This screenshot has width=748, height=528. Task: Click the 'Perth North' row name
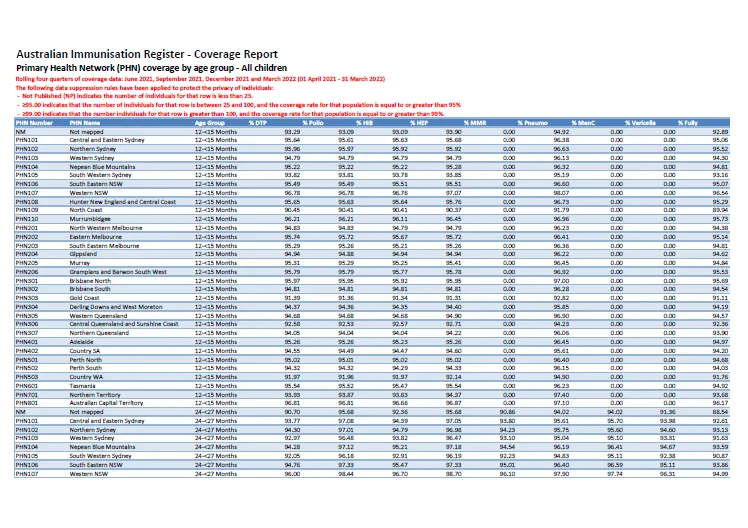86,360
